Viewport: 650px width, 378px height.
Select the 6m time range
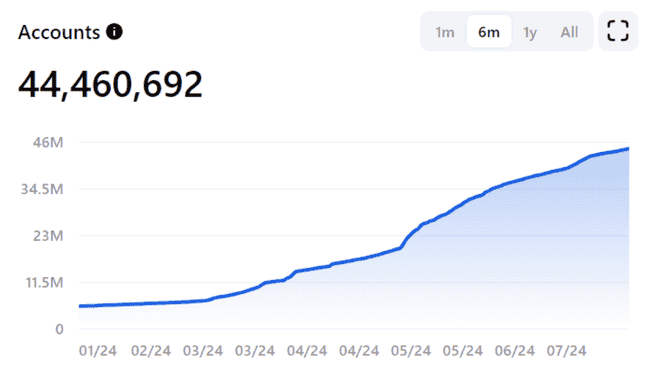[489, 32]
